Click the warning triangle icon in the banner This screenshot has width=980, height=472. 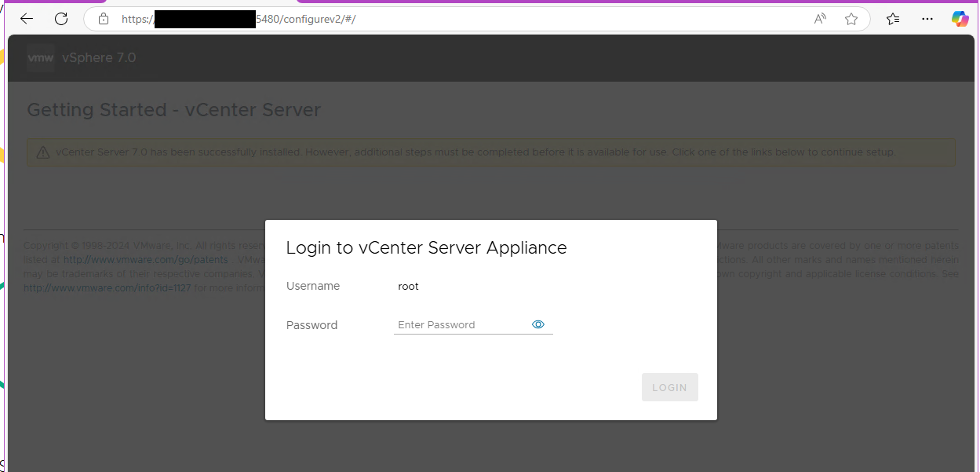click(42, 152)
